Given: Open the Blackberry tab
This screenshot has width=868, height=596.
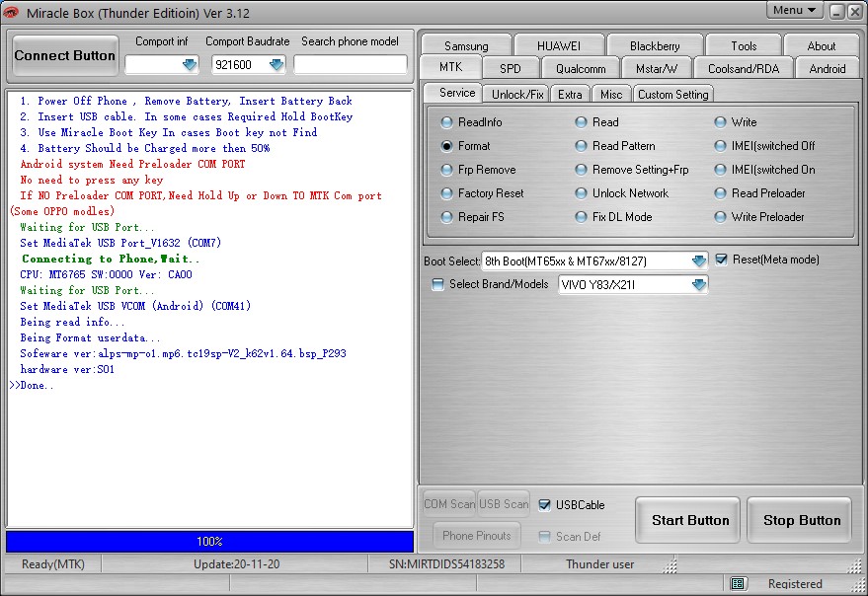Looking at the screenshot, I should click(655, 45).
